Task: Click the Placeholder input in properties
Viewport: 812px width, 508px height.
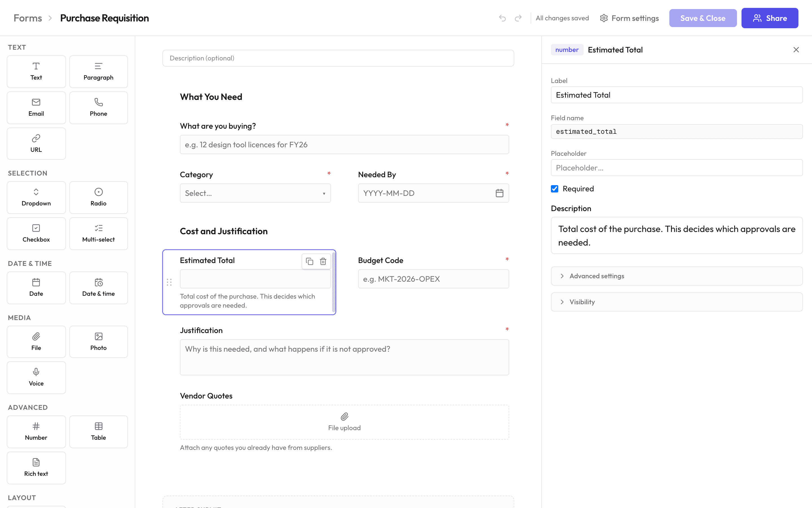Action: 677,168
